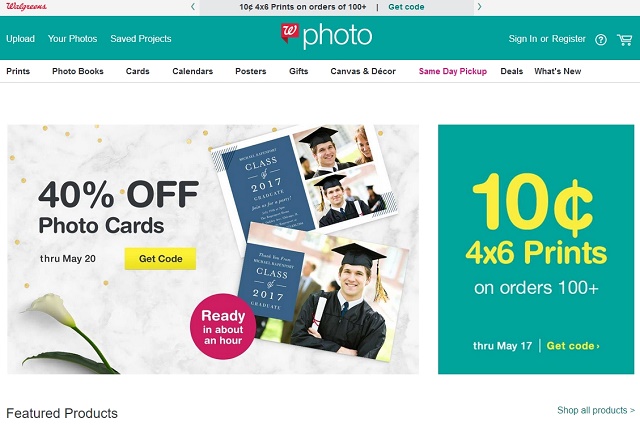640x427 pixels.
Task: Open the Prints menu
Action: point(18,71)
